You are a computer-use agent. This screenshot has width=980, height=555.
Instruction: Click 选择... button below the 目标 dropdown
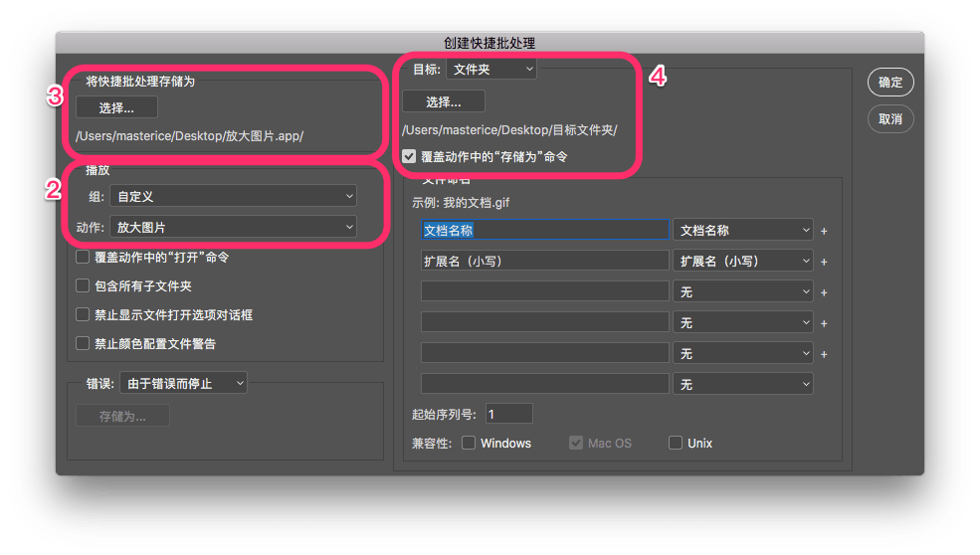pos(444,101)
